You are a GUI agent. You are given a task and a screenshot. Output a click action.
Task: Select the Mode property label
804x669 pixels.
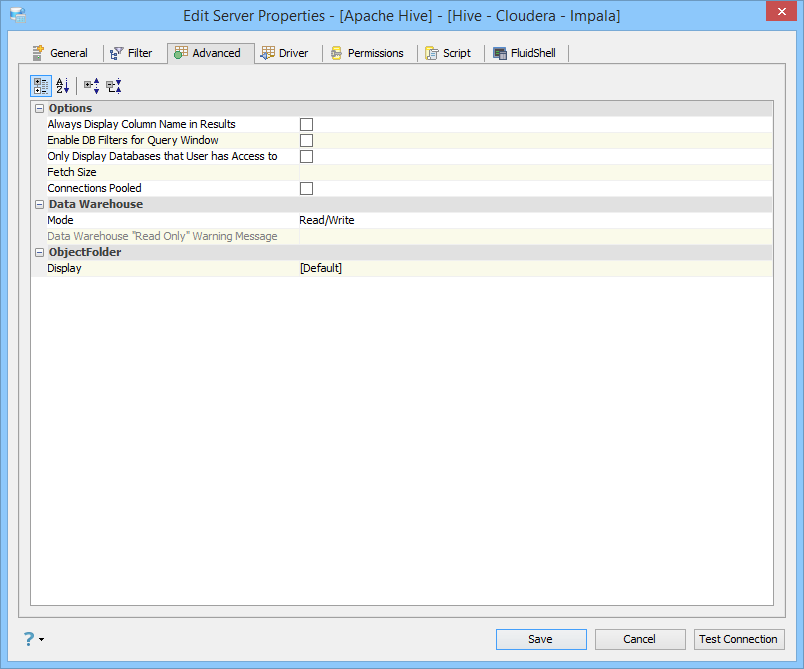pyautogui.click(x=61, y=220)
